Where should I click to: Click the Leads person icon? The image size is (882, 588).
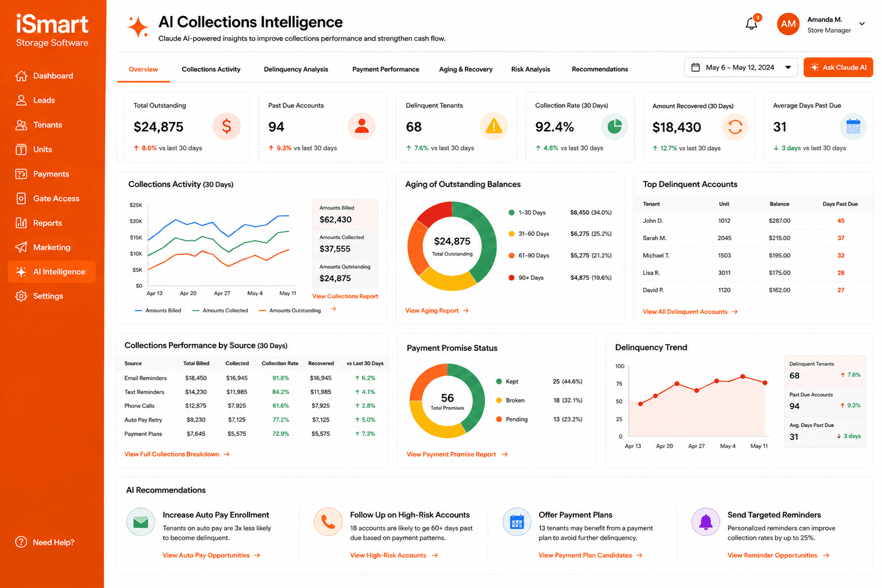pyautogui.click(x=21, y=100)
